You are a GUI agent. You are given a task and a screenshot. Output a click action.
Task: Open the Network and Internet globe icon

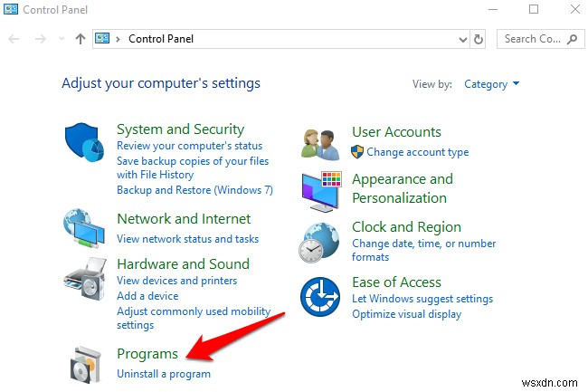pos(84,228)
